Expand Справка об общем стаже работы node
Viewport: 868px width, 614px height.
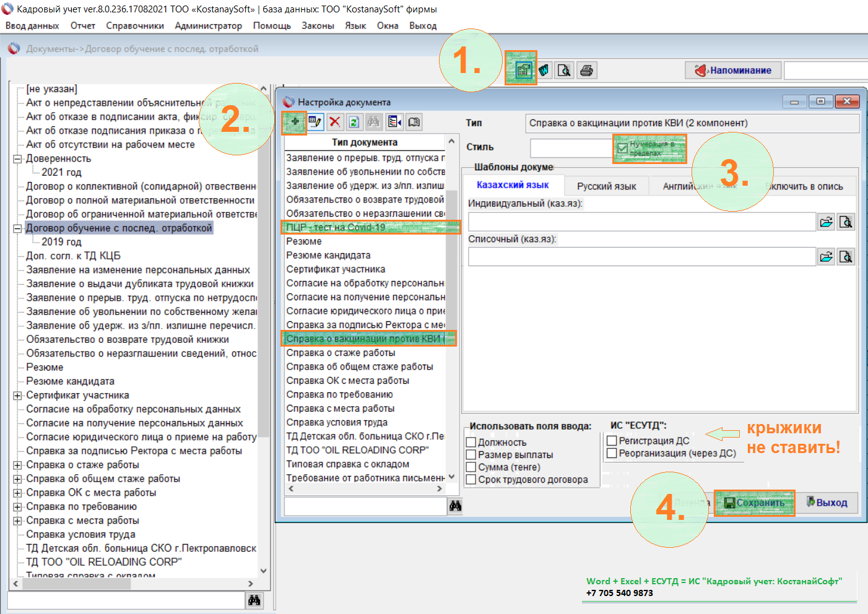pos(18,478)
